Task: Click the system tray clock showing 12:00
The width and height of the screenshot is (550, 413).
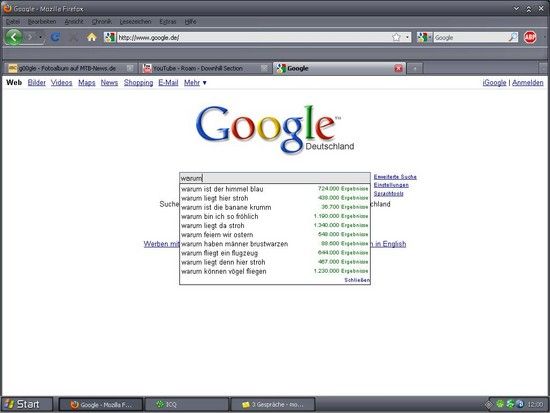Action: coord(535,405)
